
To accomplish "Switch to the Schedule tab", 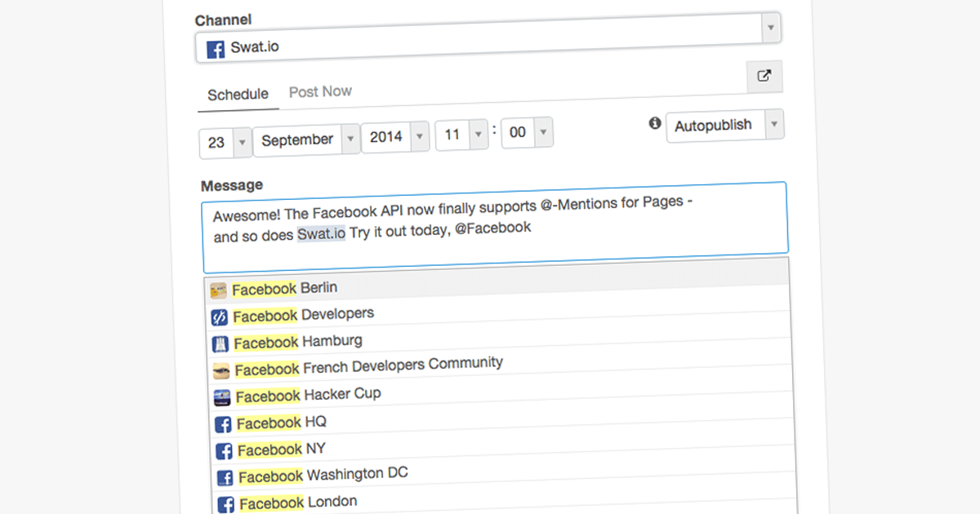I will point(238,95).
